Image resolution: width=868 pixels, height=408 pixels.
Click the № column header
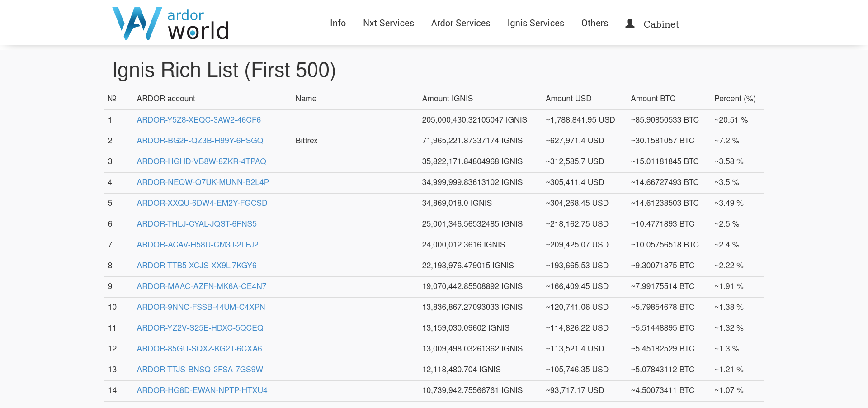(x=112, y=99)
